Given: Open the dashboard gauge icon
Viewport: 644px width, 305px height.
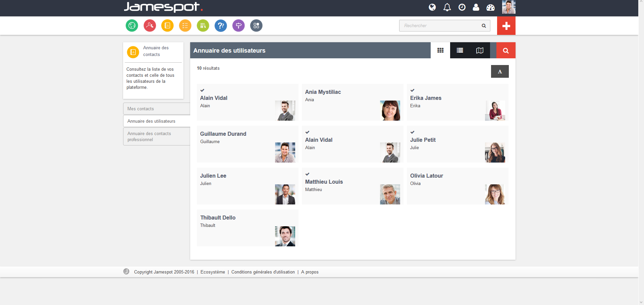Looking at the screenshot, I should click(490, 7).
